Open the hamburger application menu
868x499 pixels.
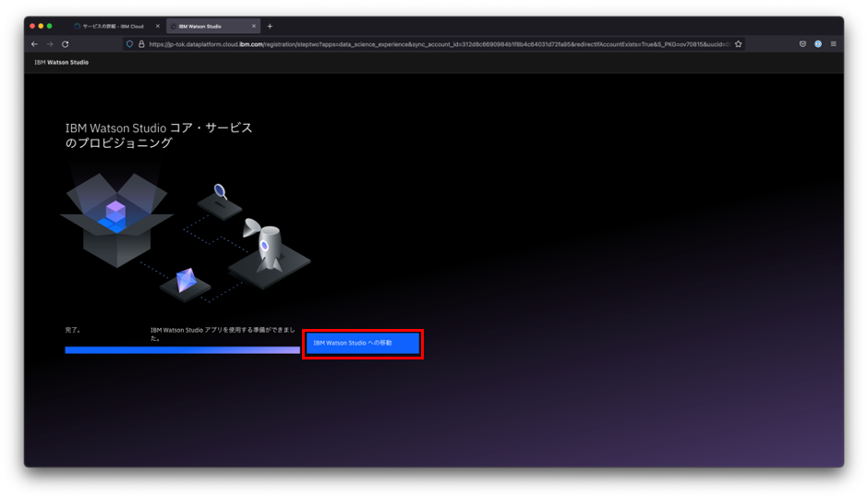[833, 44]
